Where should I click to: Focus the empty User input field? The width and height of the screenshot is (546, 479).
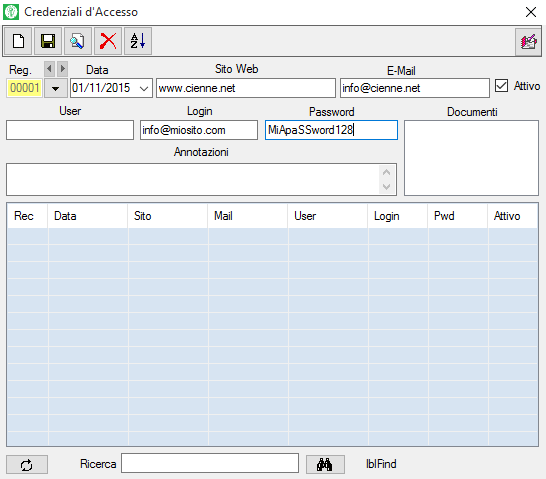(x=70, y=130)
